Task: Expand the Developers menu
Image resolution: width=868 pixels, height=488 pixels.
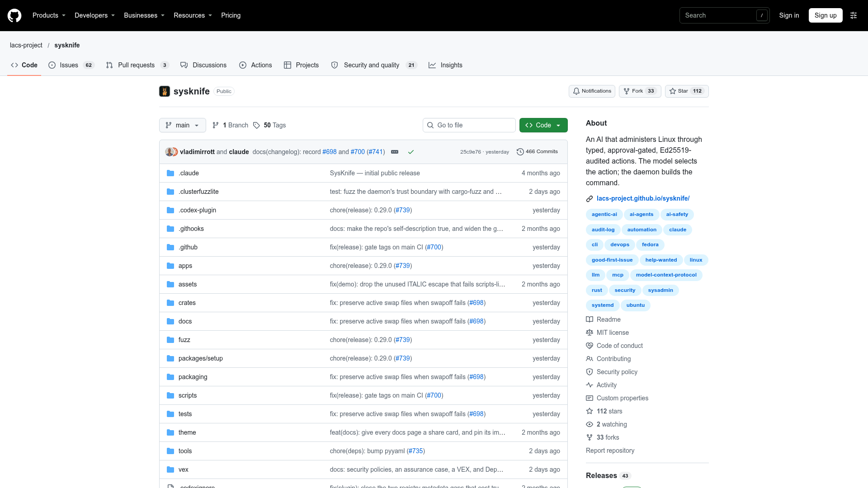Action: (x=94, y=15)
